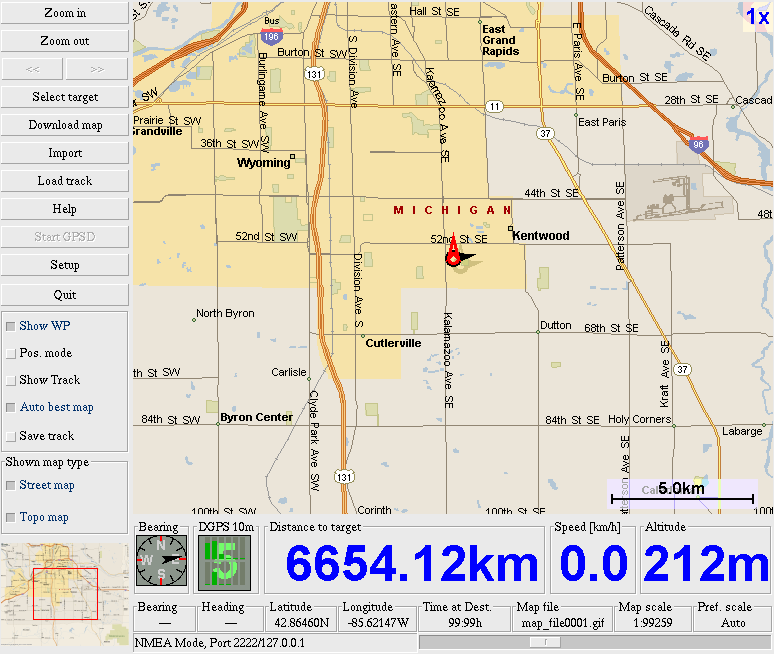Click the red GPS position marker

(x=454, y=253)
